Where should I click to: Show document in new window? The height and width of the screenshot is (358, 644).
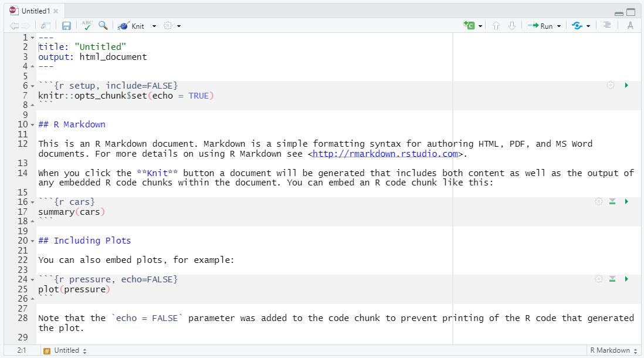coord(45,26)
